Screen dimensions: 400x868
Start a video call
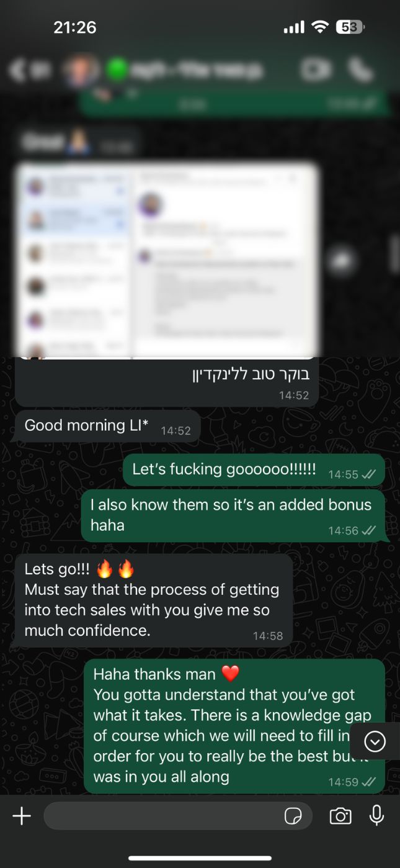coord(315,70)
